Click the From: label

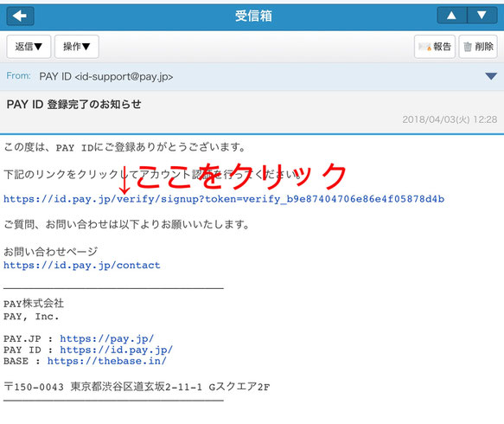tap(18, 76)
